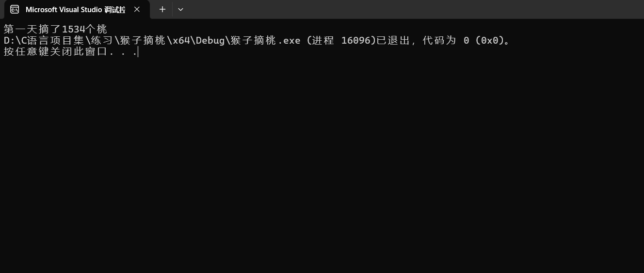Image resolution: width=644 pixels, height=273 pixels.
Task: Open a new terminal tab with plus
Action: (x=162, y=9)
